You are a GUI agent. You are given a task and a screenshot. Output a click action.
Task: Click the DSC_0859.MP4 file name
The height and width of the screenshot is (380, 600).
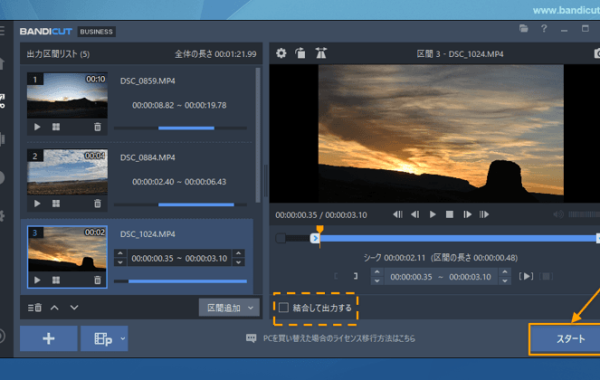pos(148,81)
